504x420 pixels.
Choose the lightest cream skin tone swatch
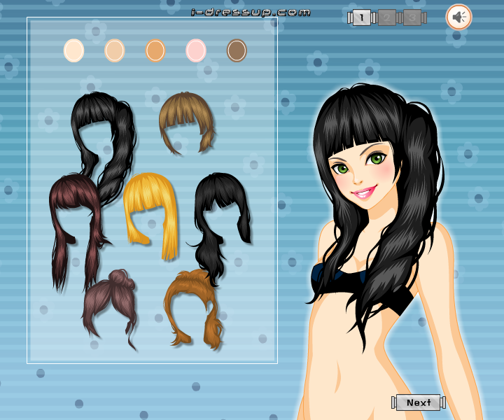pos(74,50)
